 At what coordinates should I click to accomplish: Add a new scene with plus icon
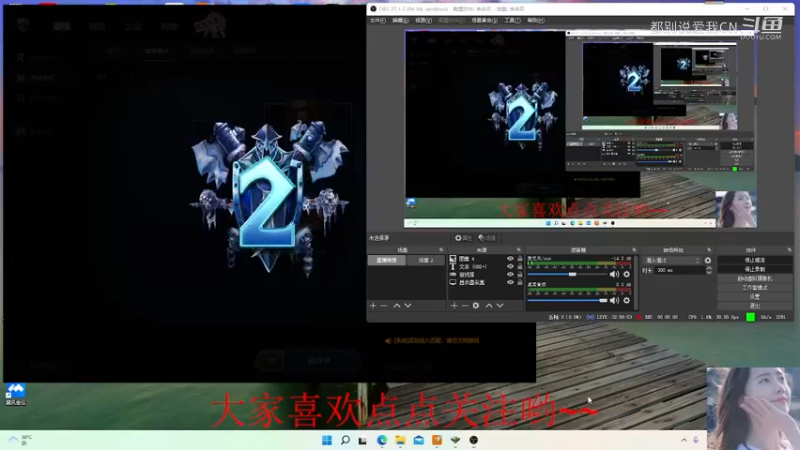pos(373,306)
